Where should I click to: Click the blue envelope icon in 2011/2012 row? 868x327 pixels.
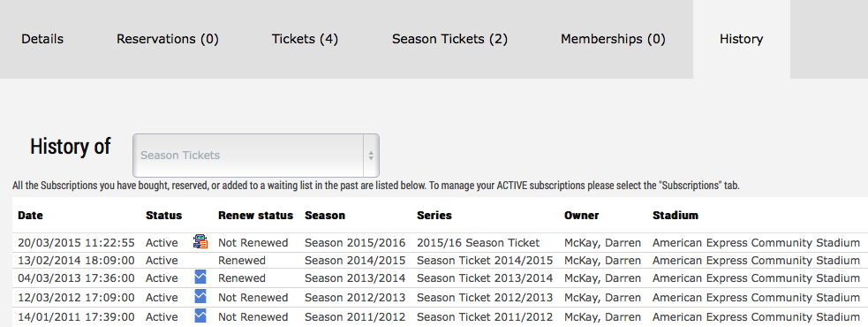pos(200,316)
